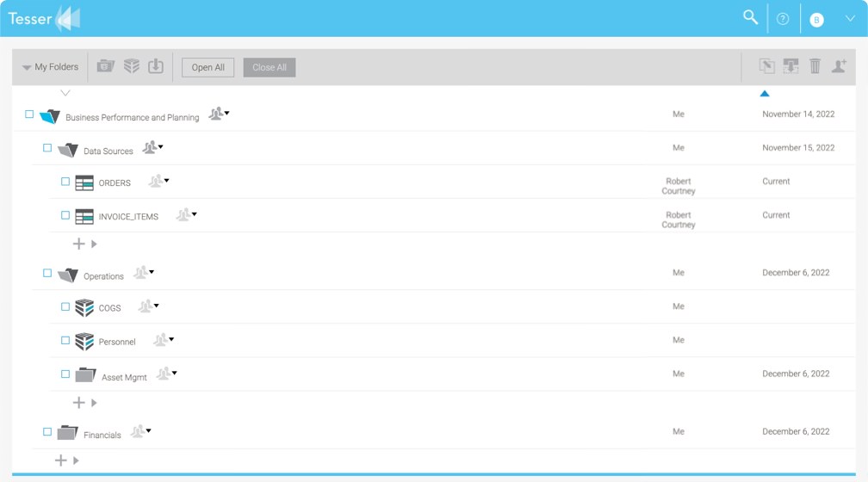Select the Financials folder checkbox
This screenshot has width=868, height=482.
tap(47, 432)
